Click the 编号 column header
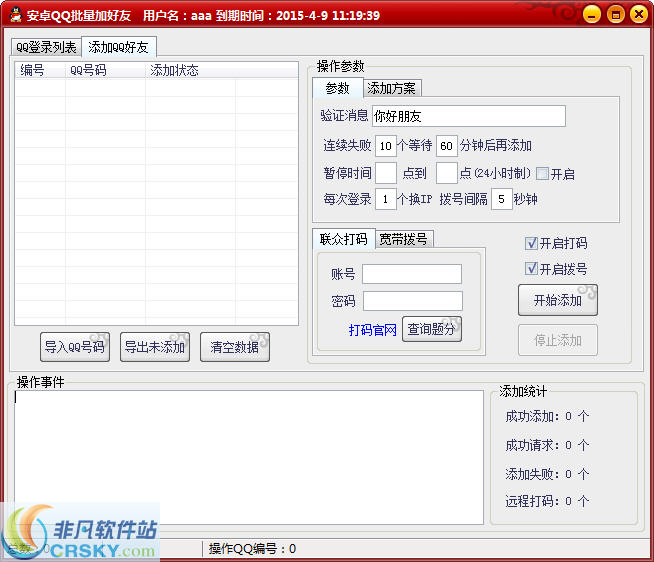Image resolution: width=654 pixels, height=562 pixels. pos(40,70)
